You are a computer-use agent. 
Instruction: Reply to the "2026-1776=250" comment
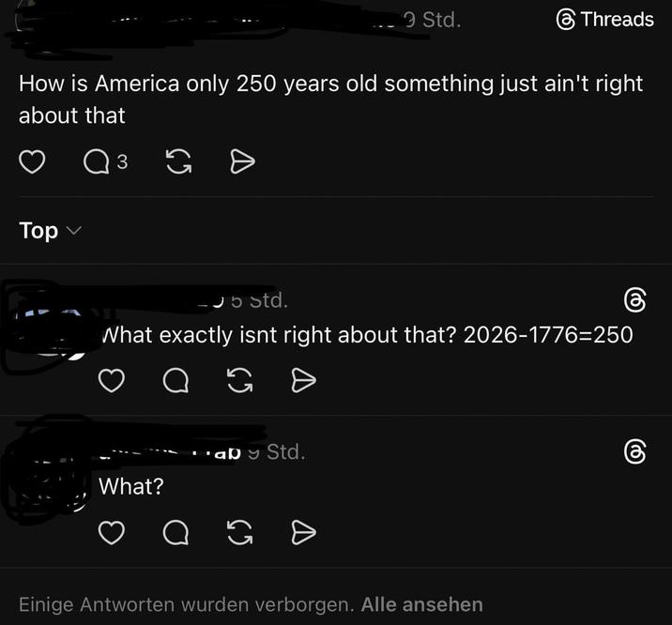click(176, 380)
